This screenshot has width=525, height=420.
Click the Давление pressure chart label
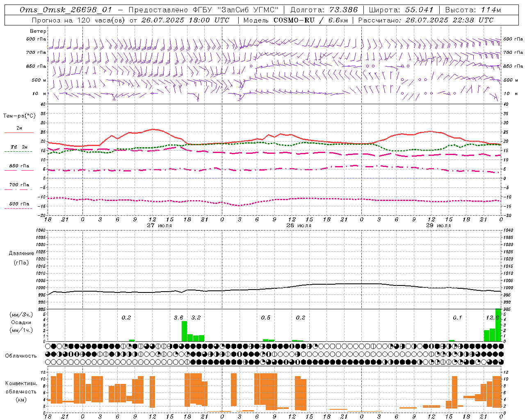pos(21,253)
